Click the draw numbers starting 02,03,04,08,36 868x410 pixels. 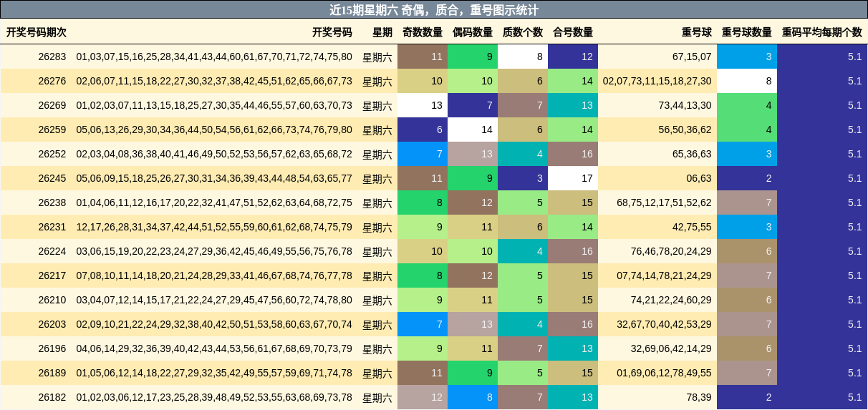[x=214, y=154]
